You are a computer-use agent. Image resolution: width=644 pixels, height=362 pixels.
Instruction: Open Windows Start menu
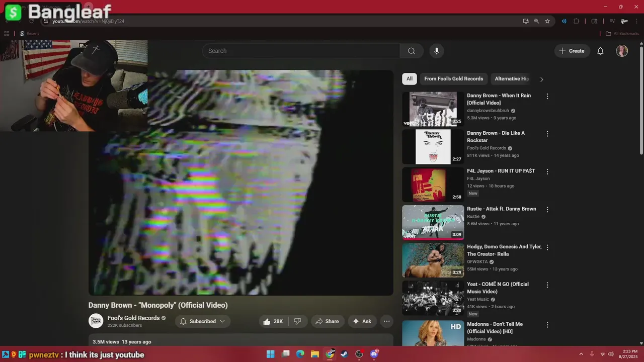(270, 354)
